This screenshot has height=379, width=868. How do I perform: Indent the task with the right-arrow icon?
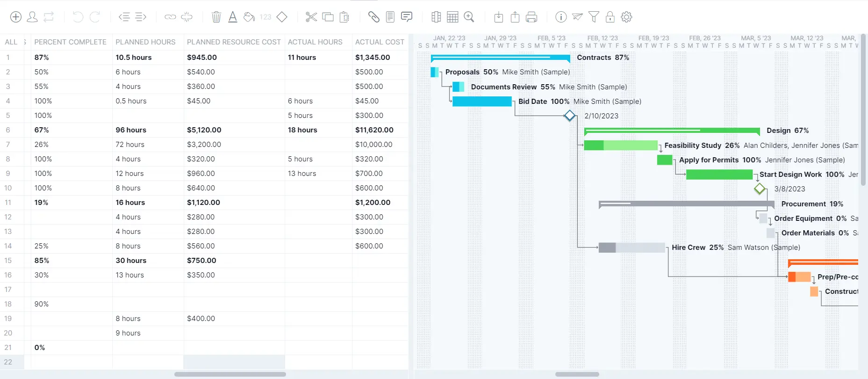pyautogui.click(x=141, y=17)
